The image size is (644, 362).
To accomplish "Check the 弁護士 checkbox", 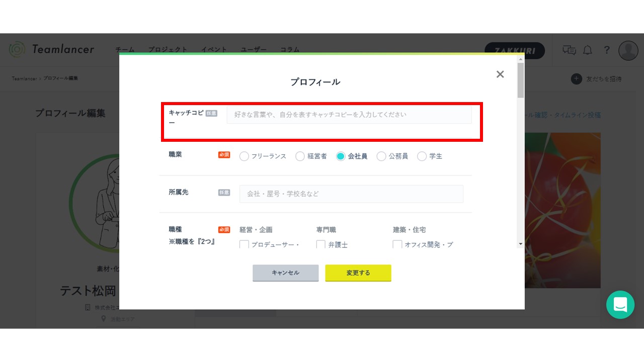I will [x=321, y=245].
